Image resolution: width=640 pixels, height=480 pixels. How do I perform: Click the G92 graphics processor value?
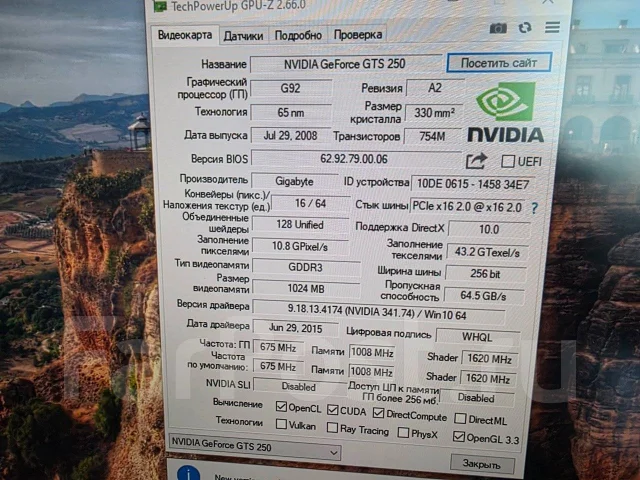291,88
